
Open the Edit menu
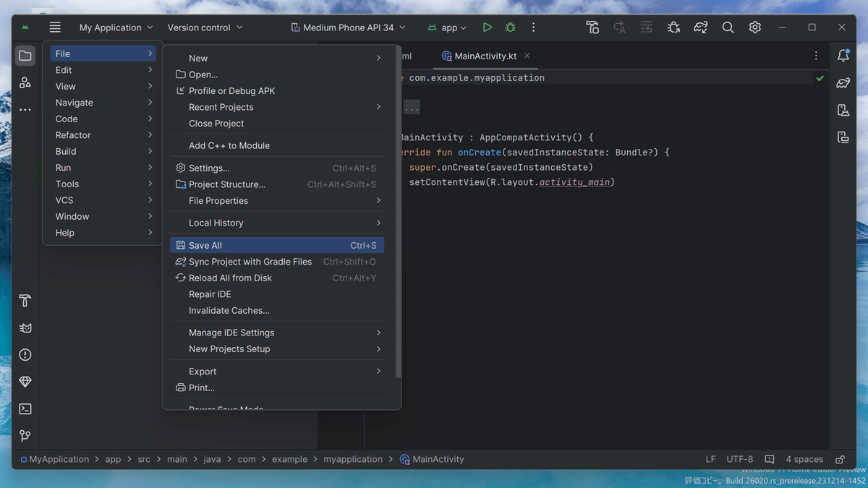point(103,70)
